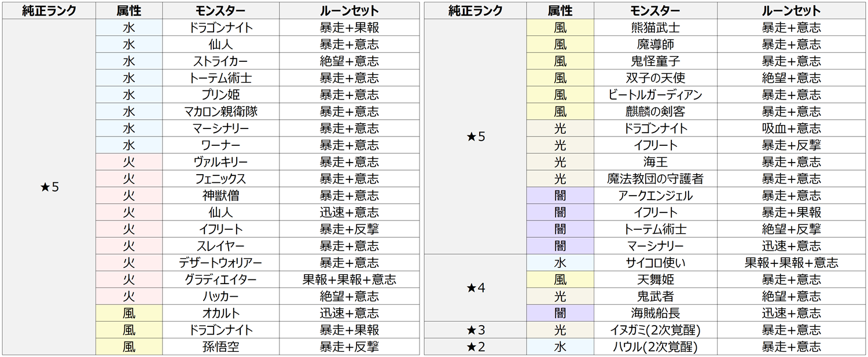This screenshot has height=357, width=868.
Task: Click the ストライカー monster cell
Action: pos(221,61)
